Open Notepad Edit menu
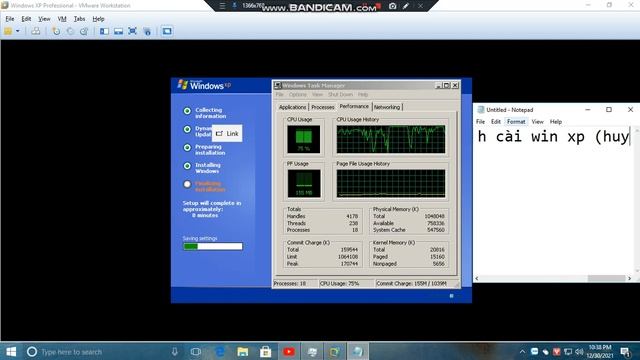 [496, 122]
